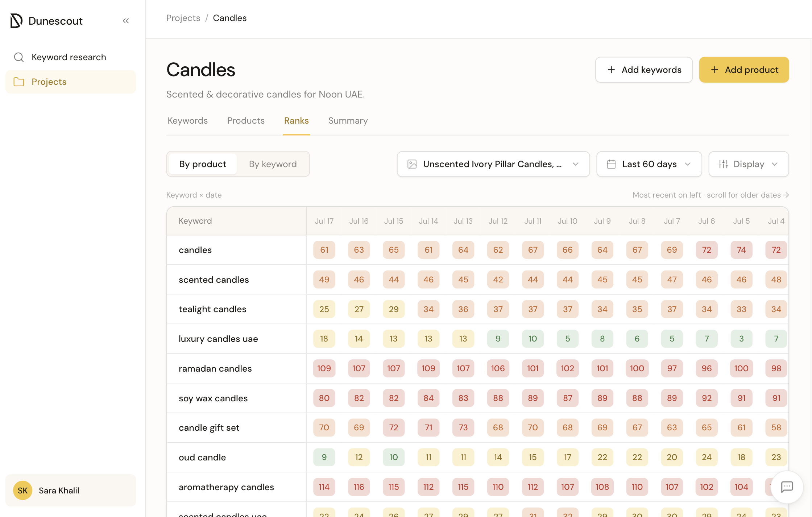
Task: Switch view to By product
Action: click(x=203, y=164)
